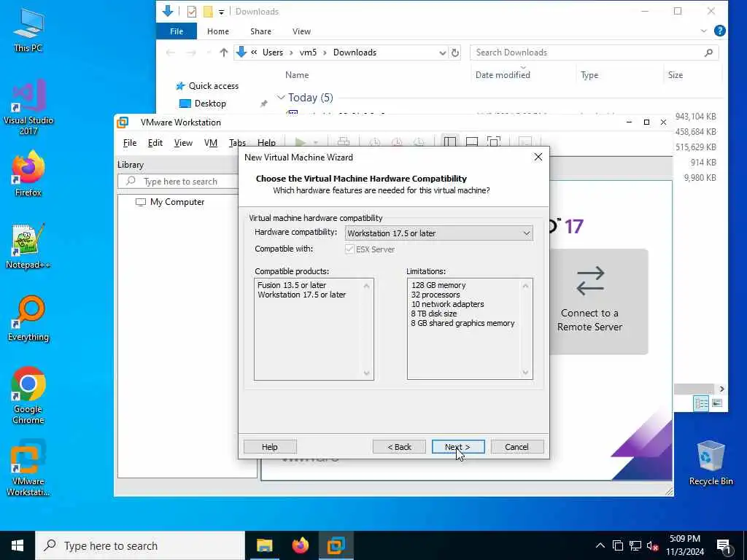Click the VMware Library search field
Screen dimensions: 747x560
point(179,182)
